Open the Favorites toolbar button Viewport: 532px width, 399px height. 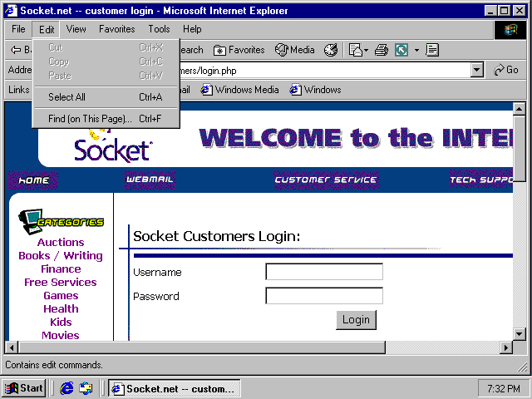tap(239, 50)
